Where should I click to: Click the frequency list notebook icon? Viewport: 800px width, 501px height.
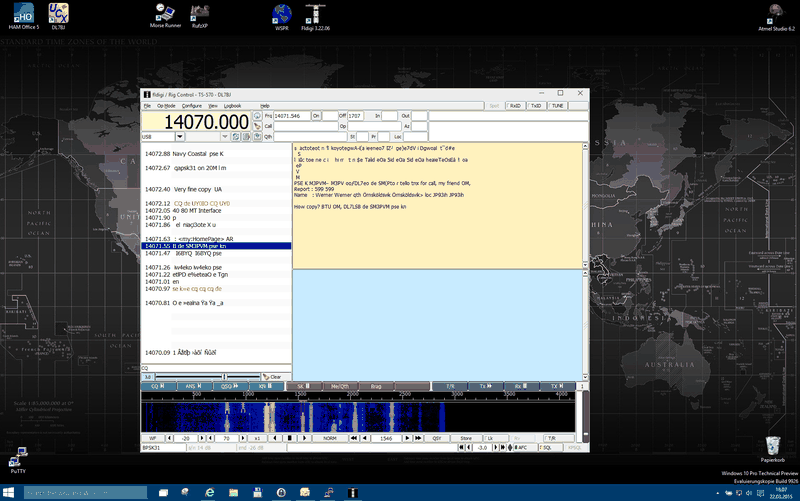(246, 137)
